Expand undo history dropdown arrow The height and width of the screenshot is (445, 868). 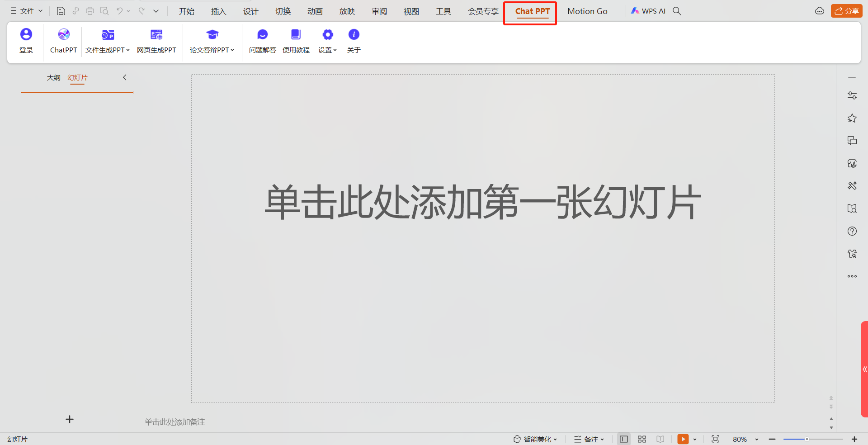pyautogui.click(x=128, y=11)
